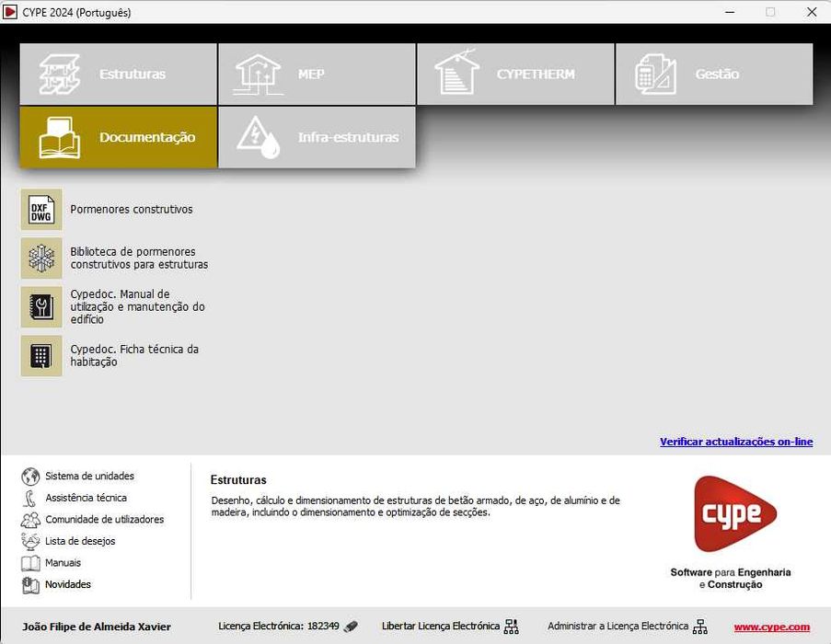Open Comunidade de utilizadores
Viewport: 831px width, 644px height.
tap(104, 520)
